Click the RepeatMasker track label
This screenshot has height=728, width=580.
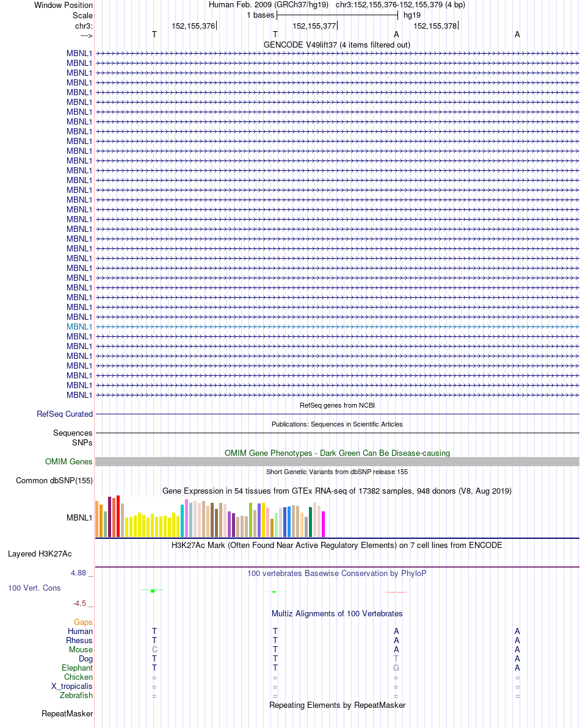click(67, 713)
